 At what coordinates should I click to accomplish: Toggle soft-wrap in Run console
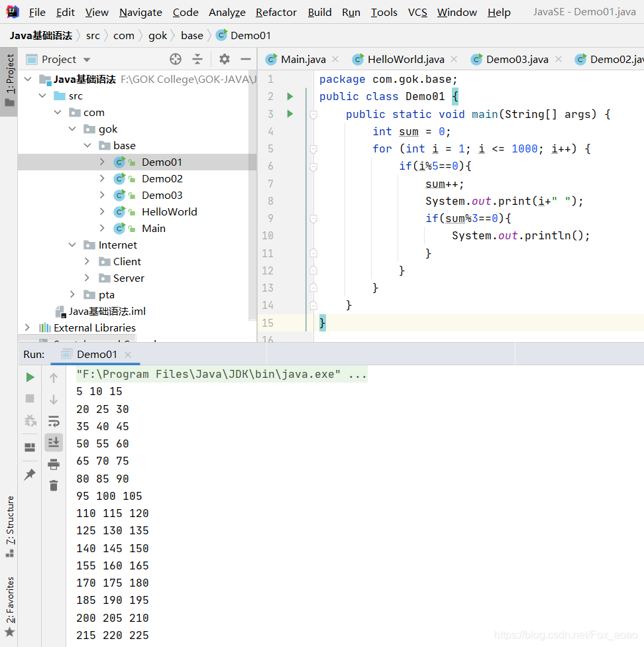pos(54,421)
